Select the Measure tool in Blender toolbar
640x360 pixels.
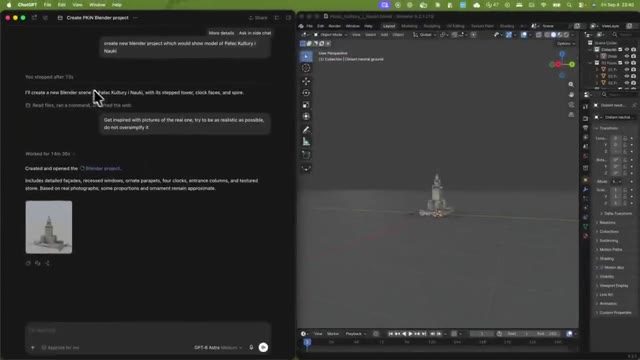coord(306,142)
